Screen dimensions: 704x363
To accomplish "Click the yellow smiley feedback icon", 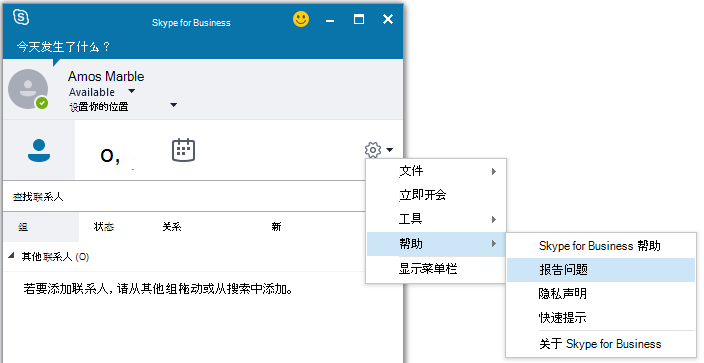I will pos(301,19).
